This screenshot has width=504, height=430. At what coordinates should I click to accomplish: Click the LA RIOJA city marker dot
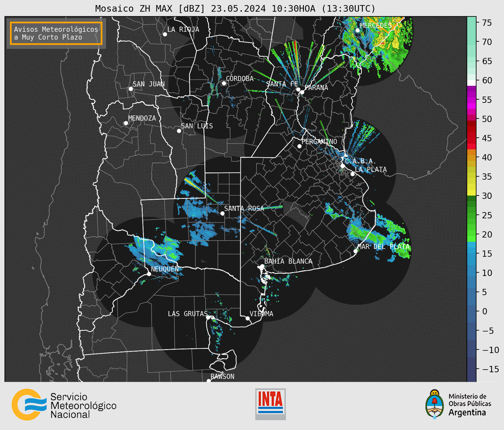click(x=165, y=34)
